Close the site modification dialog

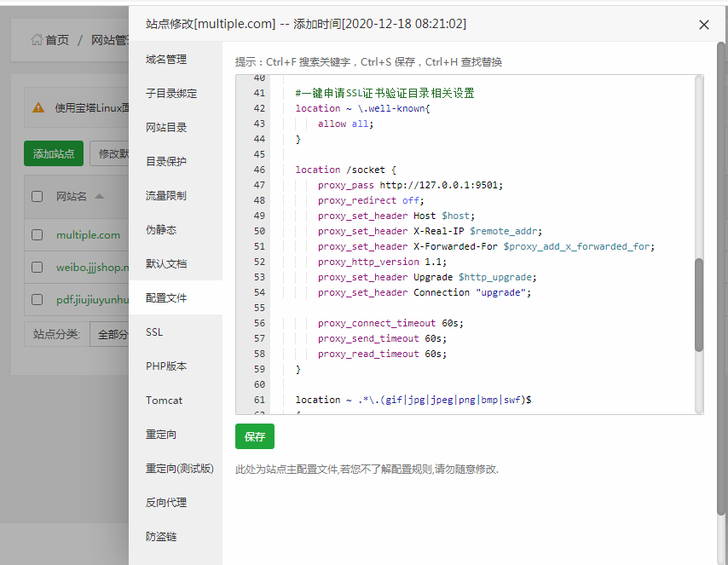(x=704, y=25)
